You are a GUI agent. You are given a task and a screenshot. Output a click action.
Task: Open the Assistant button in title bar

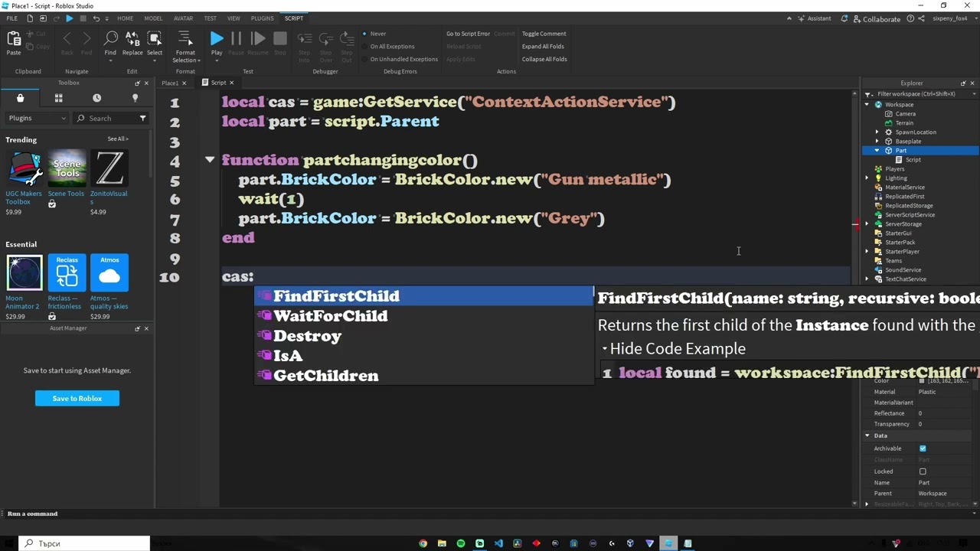coord(813,18)
